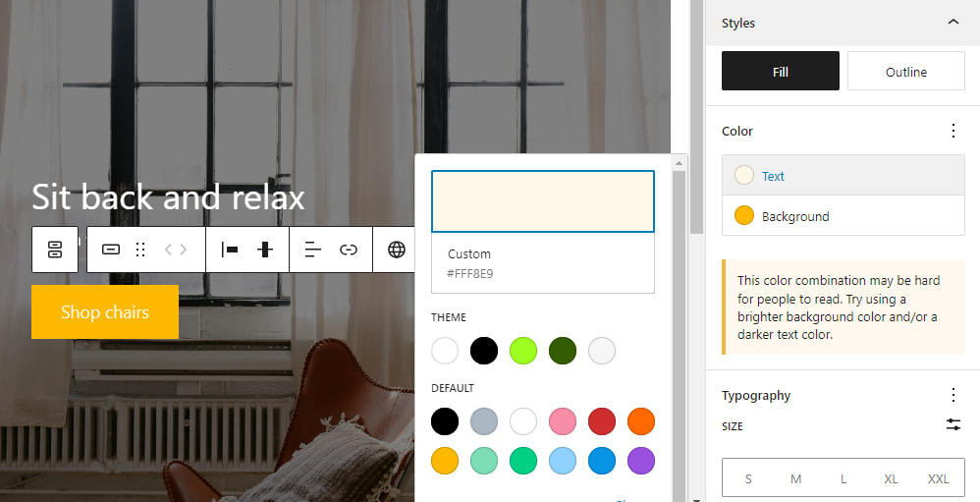Open typography size custom settings icon
The image size is (980, 502).
click(x=953, y=425)
